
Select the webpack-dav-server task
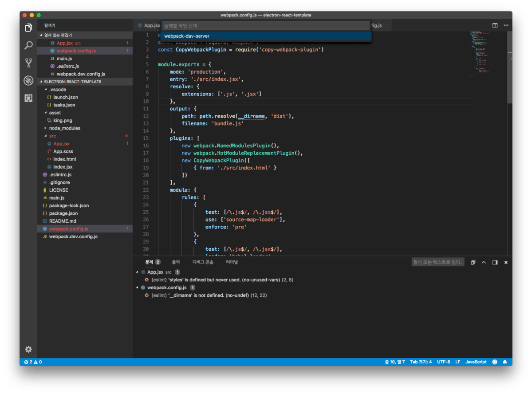click(x=266, y=36)
